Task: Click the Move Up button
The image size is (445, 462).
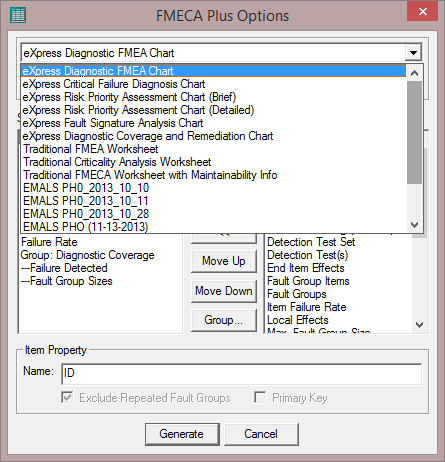Action: click(x=224, y=261)
